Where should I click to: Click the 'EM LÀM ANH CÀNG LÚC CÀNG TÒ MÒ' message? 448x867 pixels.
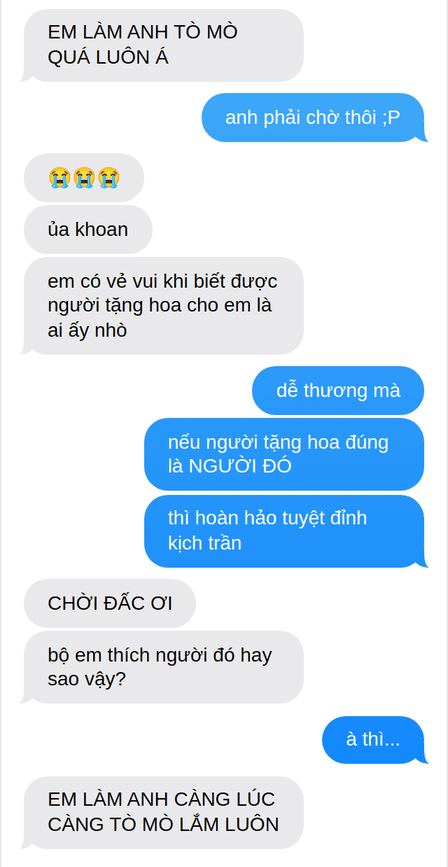pyautogui.click(x=163, y=812)
